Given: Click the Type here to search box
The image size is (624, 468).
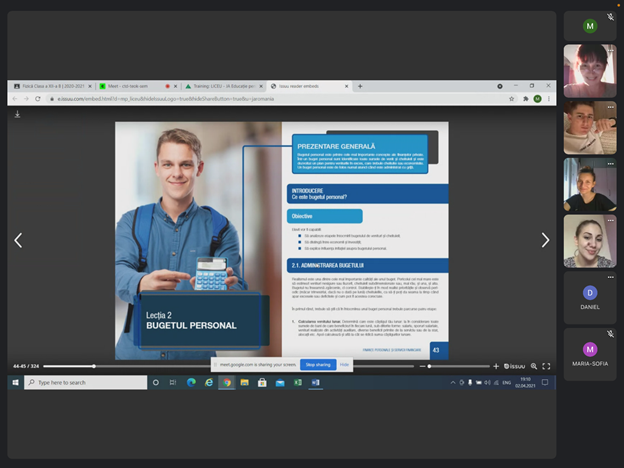Looking at the screenshot, I should [x=86, y=382].
